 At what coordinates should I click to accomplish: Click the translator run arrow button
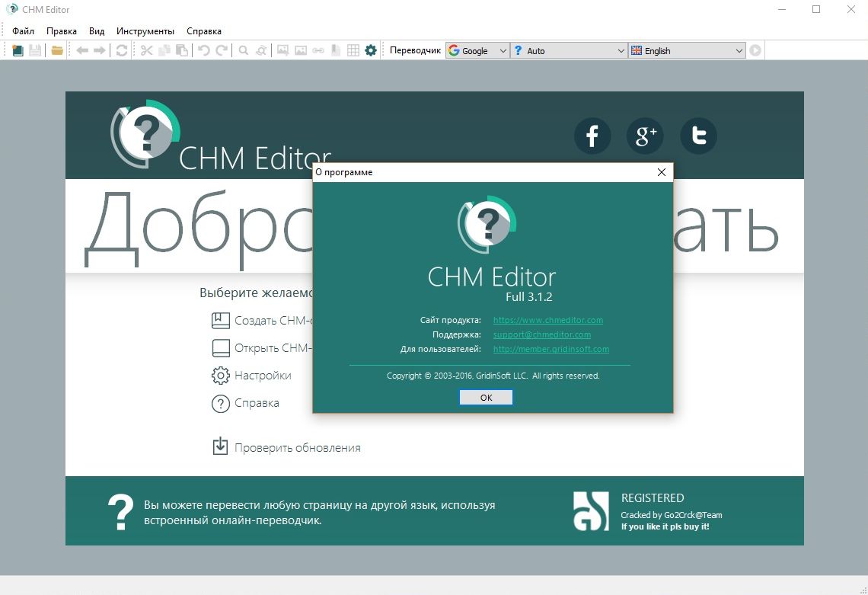click(754, 50)
